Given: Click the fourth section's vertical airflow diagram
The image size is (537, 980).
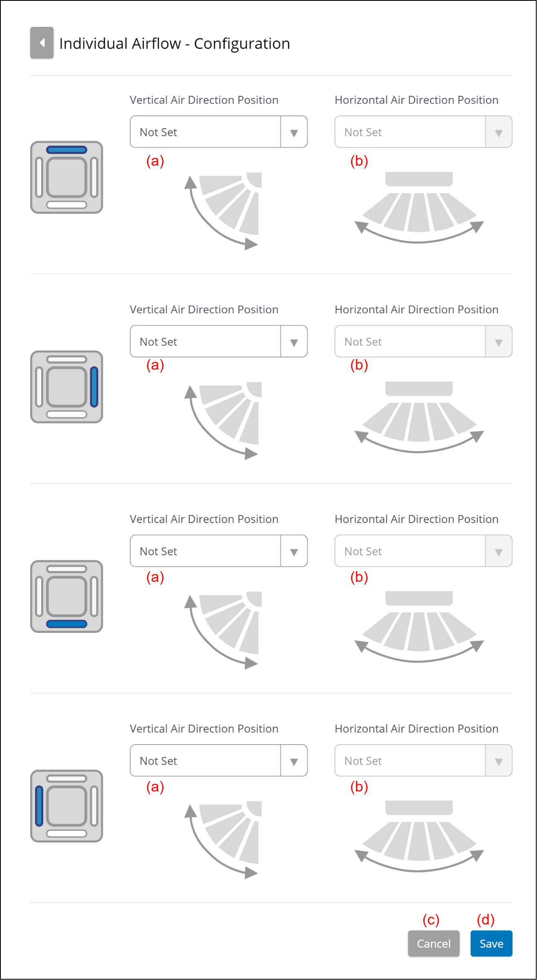Looking at the screenshot, I should (223, 840).
